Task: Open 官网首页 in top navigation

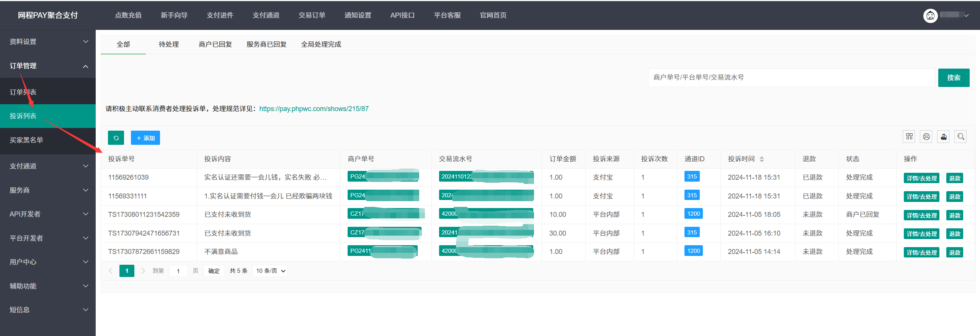Action: tap(493, 15)
